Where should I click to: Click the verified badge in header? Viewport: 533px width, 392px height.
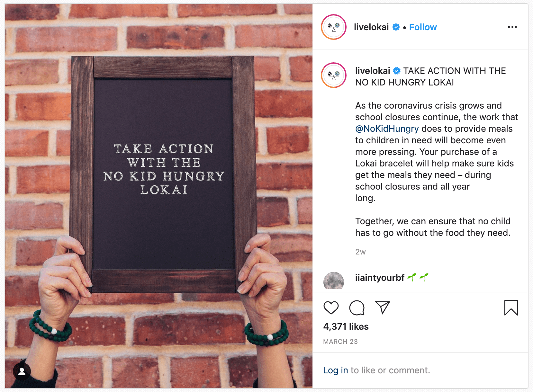[x=396, y=27]
